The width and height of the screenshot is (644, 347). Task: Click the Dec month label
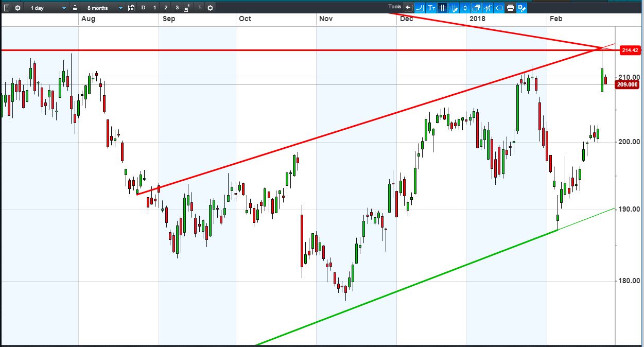(x=407, y=19)
